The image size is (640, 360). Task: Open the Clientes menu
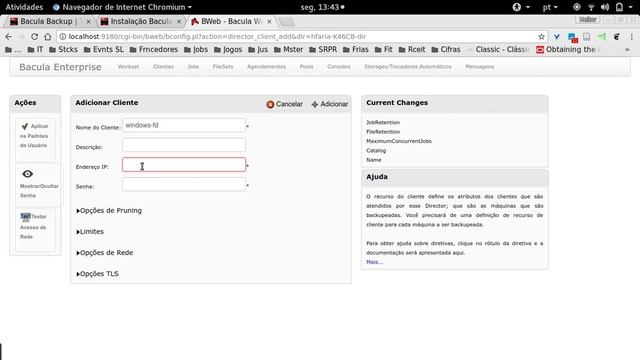click(163, 67)
